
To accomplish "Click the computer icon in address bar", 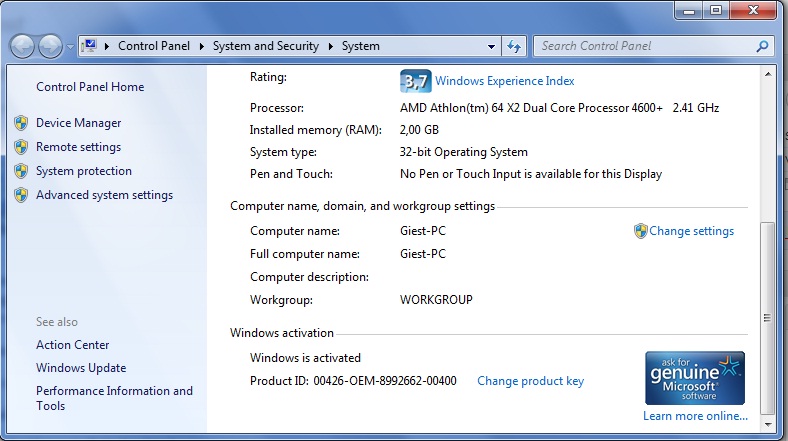I will (89, 46).
